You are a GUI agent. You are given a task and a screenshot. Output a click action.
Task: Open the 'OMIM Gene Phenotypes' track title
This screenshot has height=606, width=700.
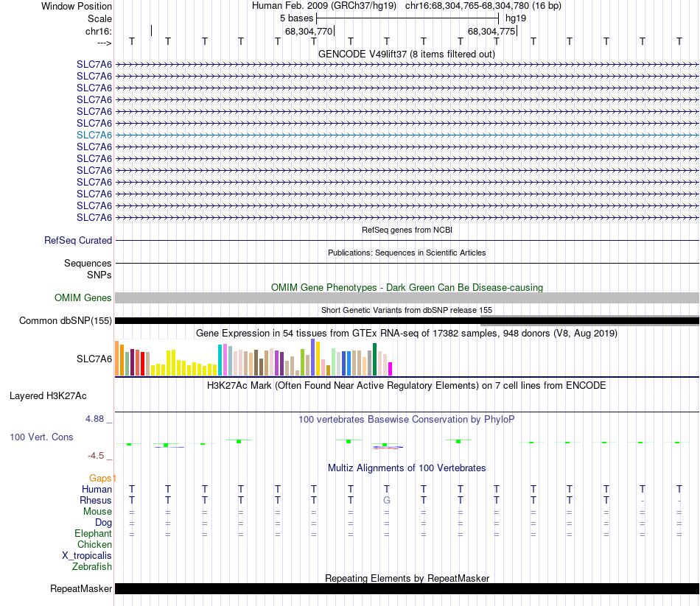coord(407,287)
